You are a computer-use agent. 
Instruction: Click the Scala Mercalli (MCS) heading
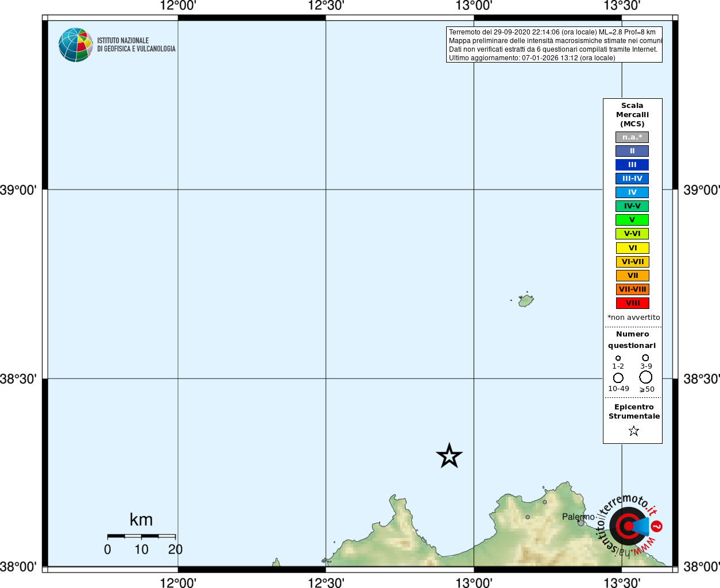[x=632, y=115]
